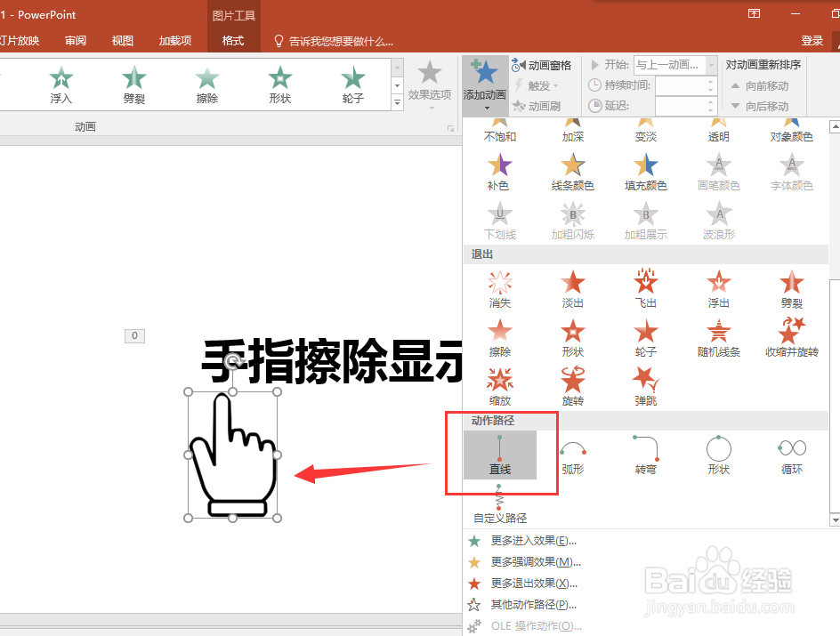Choose the 劈裂 exit effect

(x=791, y=290)
